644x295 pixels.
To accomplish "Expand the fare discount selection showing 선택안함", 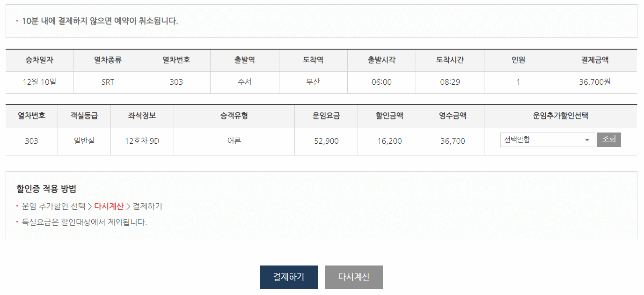I will click(x=547, y=139).
